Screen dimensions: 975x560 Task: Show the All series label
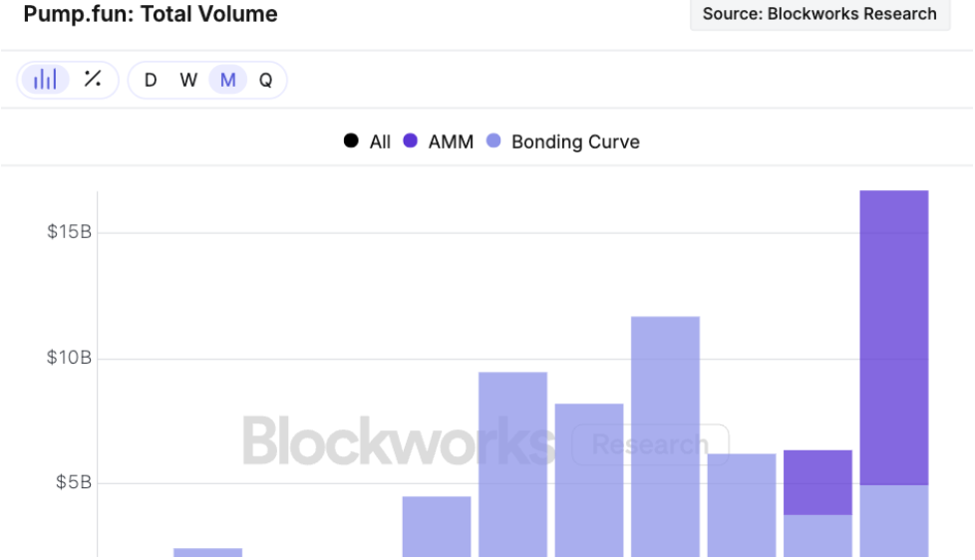click(x=380, y=141)
